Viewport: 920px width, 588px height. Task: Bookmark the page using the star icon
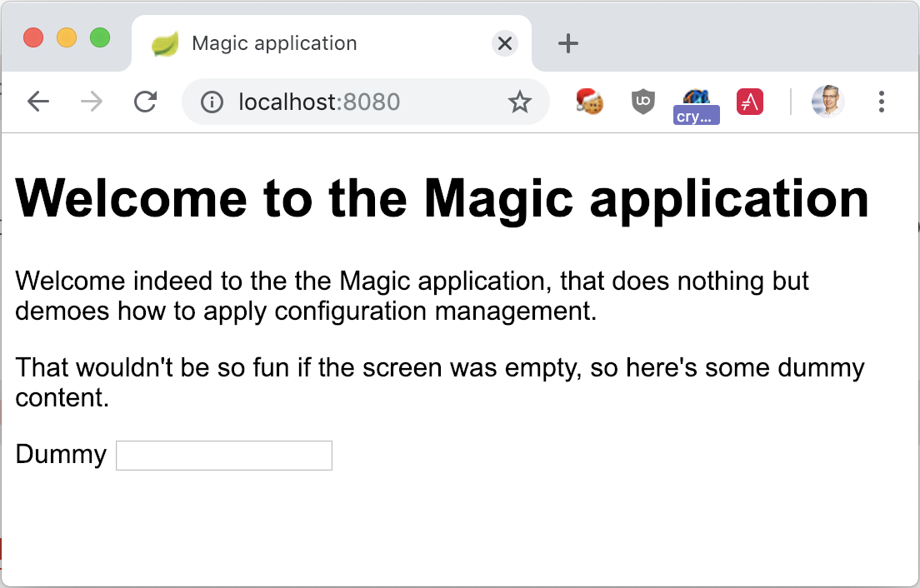point(519,102)
